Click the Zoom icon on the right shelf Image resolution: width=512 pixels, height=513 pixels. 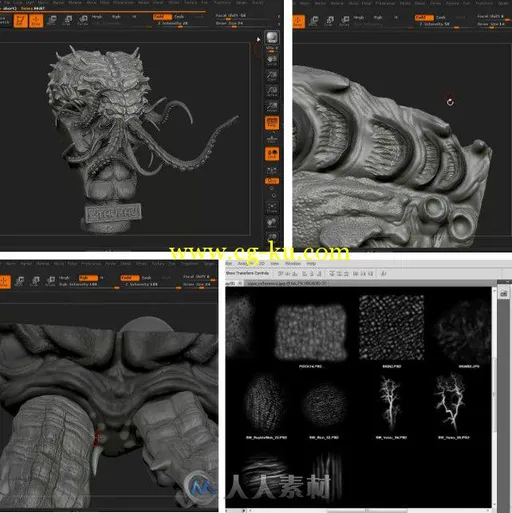click(x=272, y=76)
